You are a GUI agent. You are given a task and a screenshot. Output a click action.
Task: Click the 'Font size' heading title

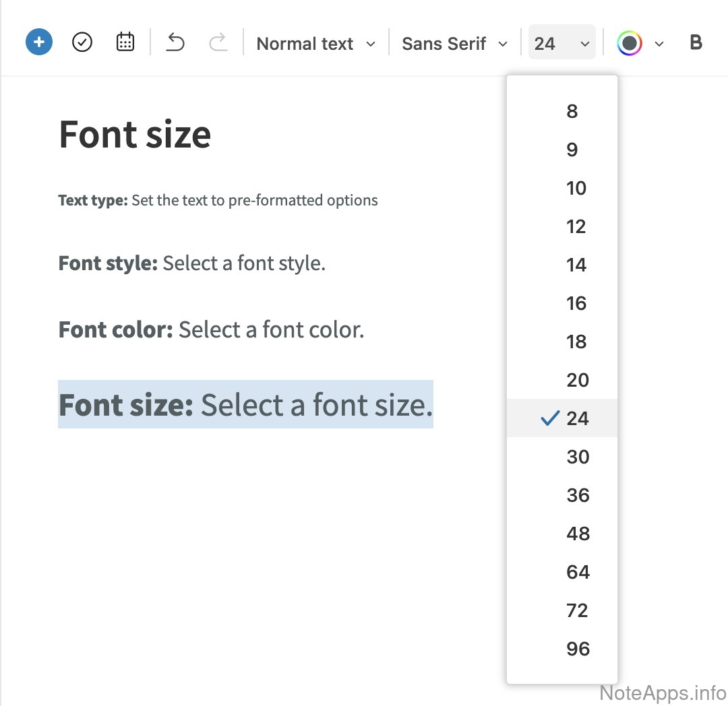point(135,134)
